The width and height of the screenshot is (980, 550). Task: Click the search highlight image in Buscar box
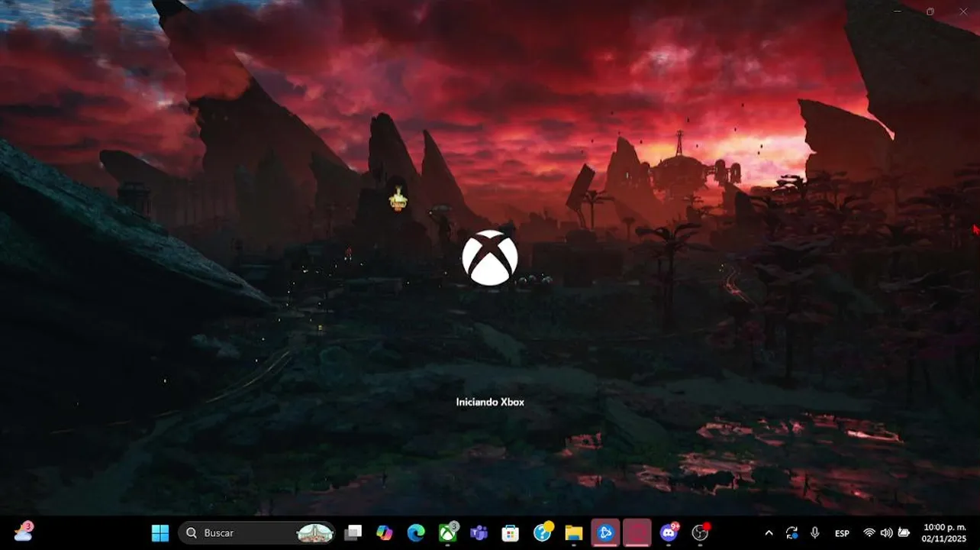pyautogui.click(x=314, y=532)
